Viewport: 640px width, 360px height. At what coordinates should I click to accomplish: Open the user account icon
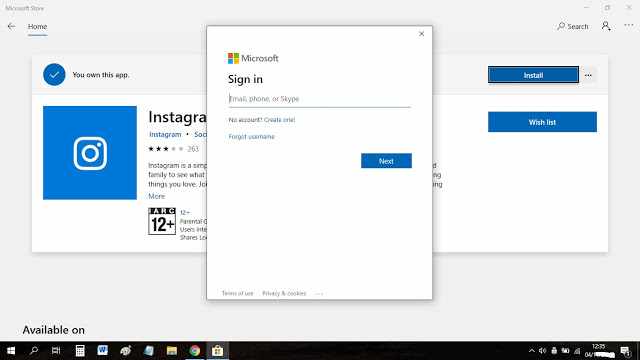click(606, 26)
